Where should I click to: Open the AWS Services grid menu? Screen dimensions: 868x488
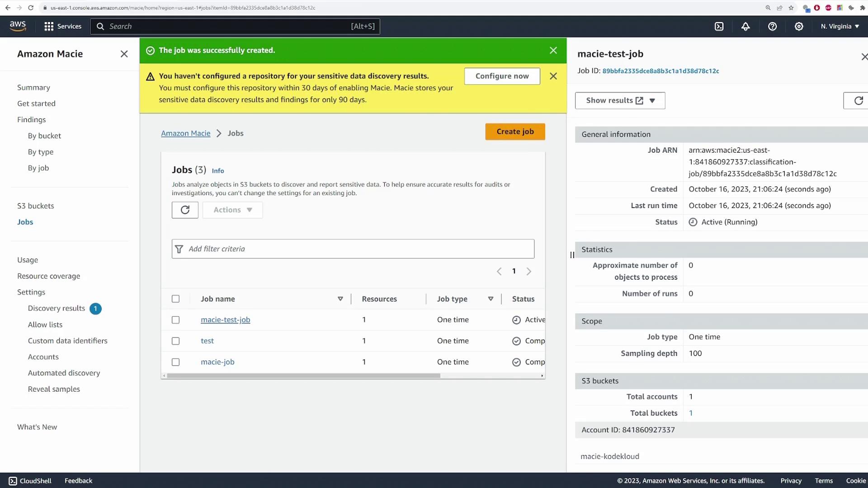[49, 26]
